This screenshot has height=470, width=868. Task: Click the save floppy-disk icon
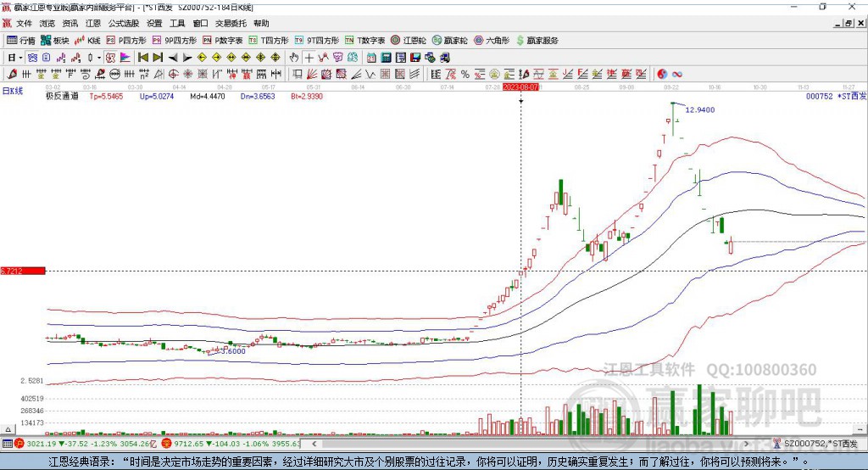(415, 58)
